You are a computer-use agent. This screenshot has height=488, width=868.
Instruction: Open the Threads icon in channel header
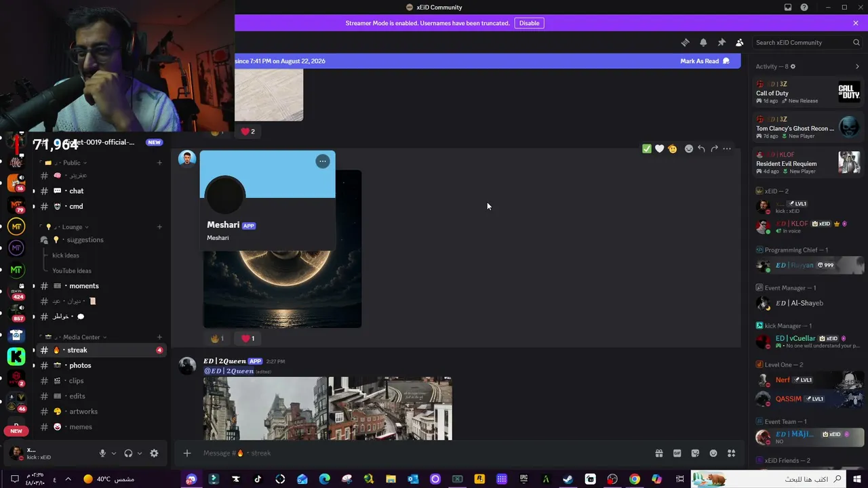point(685,42)
